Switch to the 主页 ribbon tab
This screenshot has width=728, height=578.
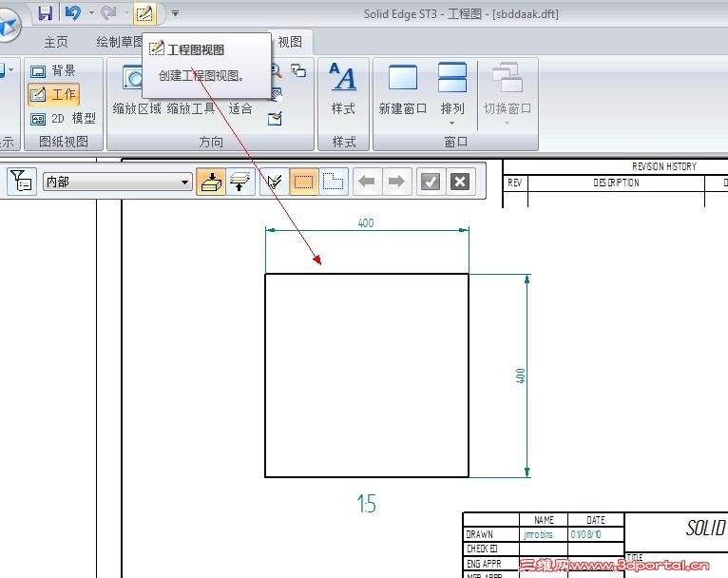pyautogui.click(x=56, y=42)
